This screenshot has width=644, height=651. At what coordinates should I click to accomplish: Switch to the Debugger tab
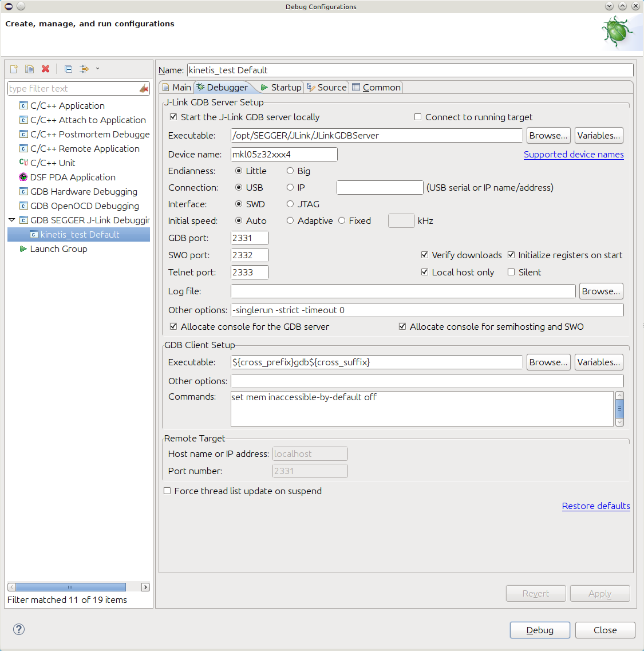point(223,87)
